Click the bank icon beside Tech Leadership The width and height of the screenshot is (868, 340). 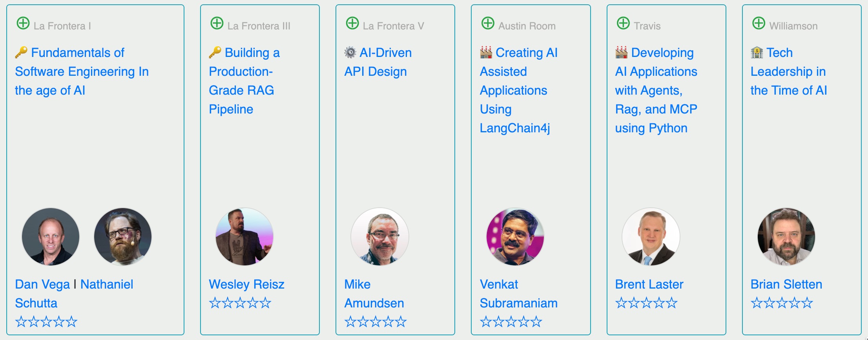[757, 52]
